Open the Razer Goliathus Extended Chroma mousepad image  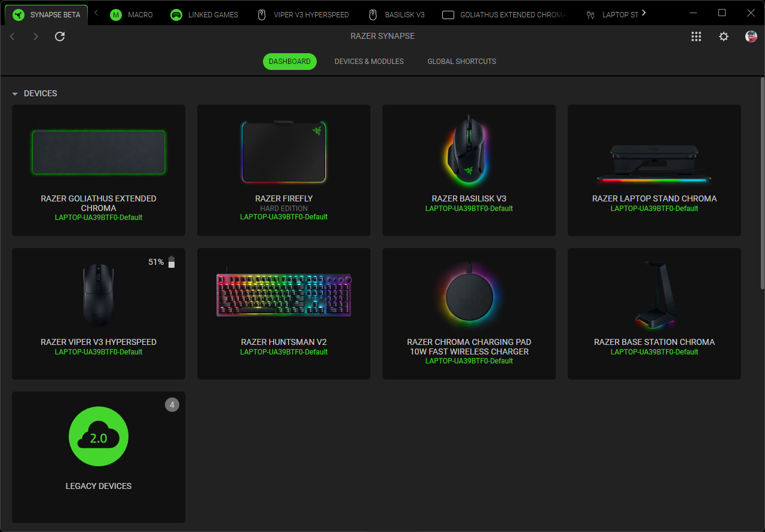tap(99, 152)
